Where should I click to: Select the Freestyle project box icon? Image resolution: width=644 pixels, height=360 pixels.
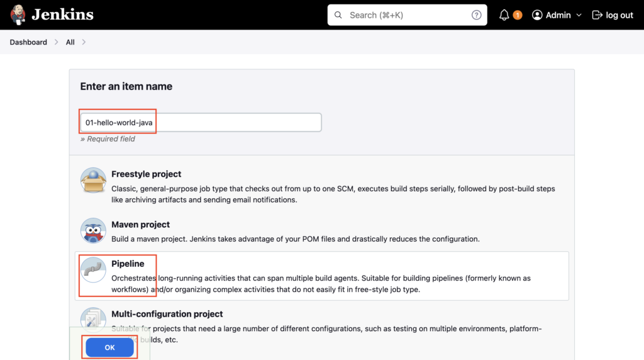click(93, 180)
